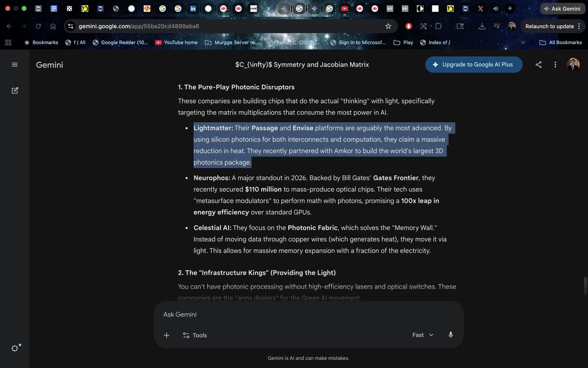This screenshot has width=588, height=368.
Task: Open browser Downloads icon
Action: point(482,26)
